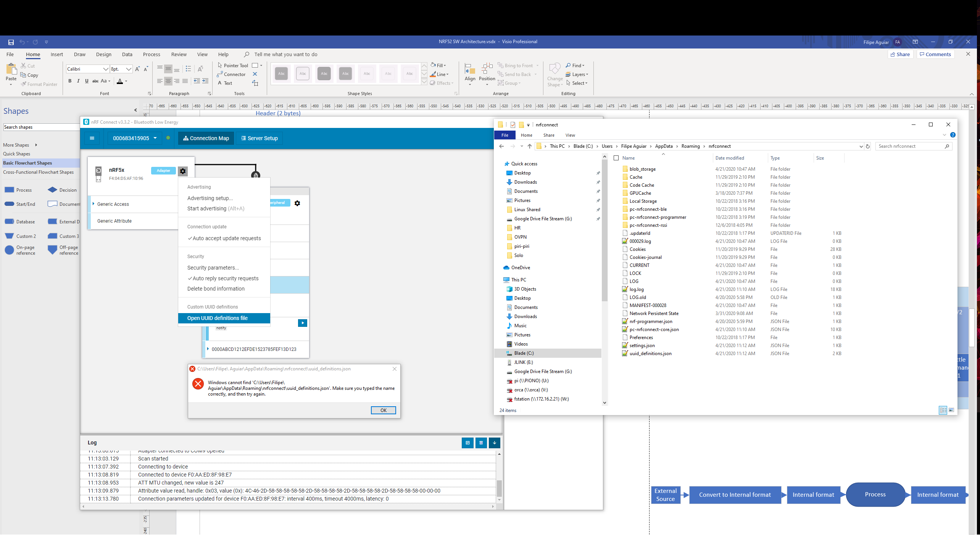Open the Layers dropdown in Editing group
980x559 pixels.
(x=577, y=74)
